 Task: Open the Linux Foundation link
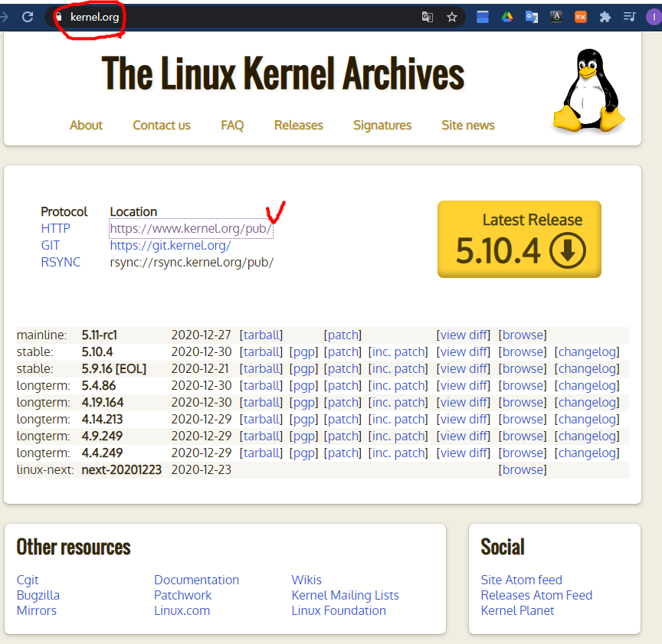(x=339, y=610)
